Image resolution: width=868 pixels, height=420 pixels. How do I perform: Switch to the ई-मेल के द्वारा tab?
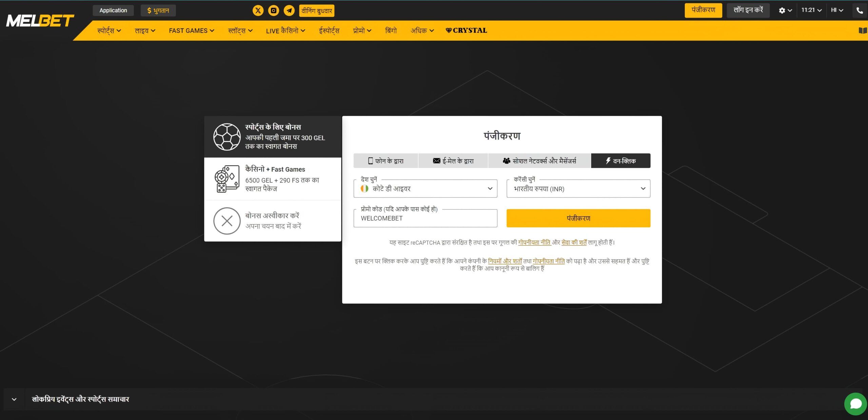tap(453, 161)
